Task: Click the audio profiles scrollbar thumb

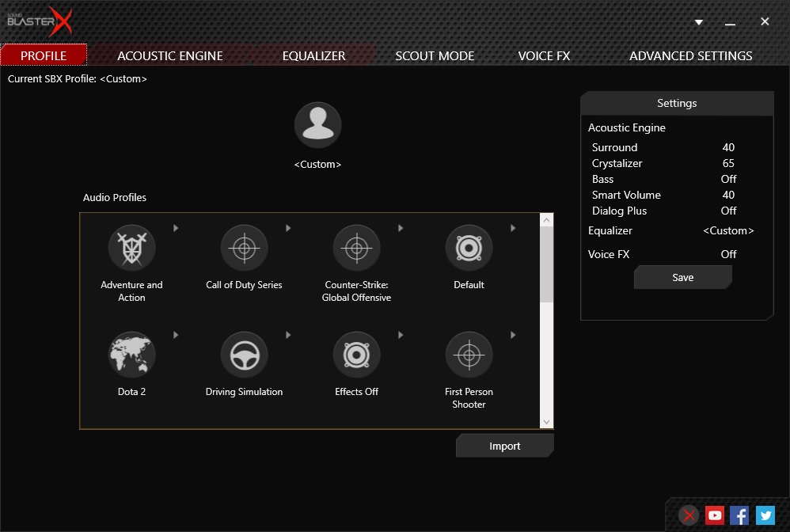Action: (547, 264)
